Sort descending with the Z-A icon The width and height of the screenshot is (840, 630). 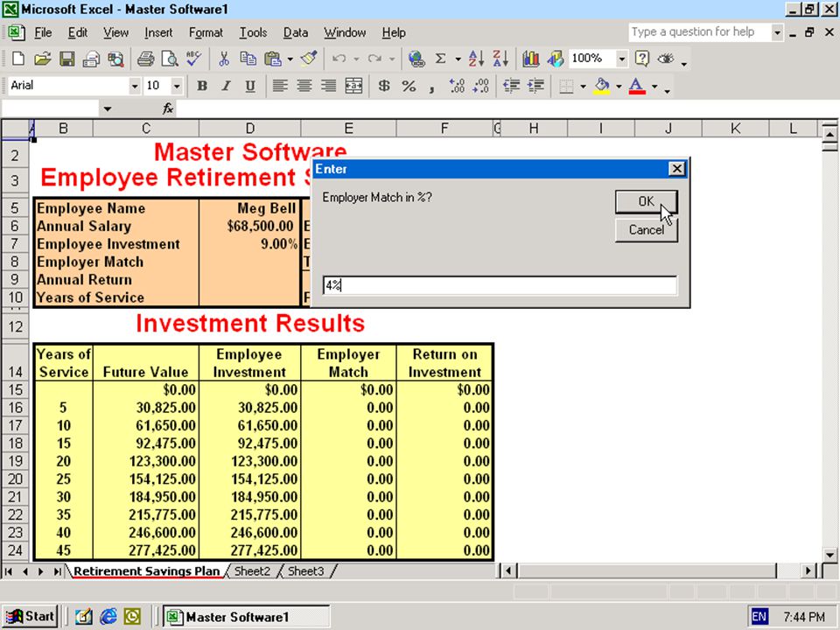click(500, 59)
